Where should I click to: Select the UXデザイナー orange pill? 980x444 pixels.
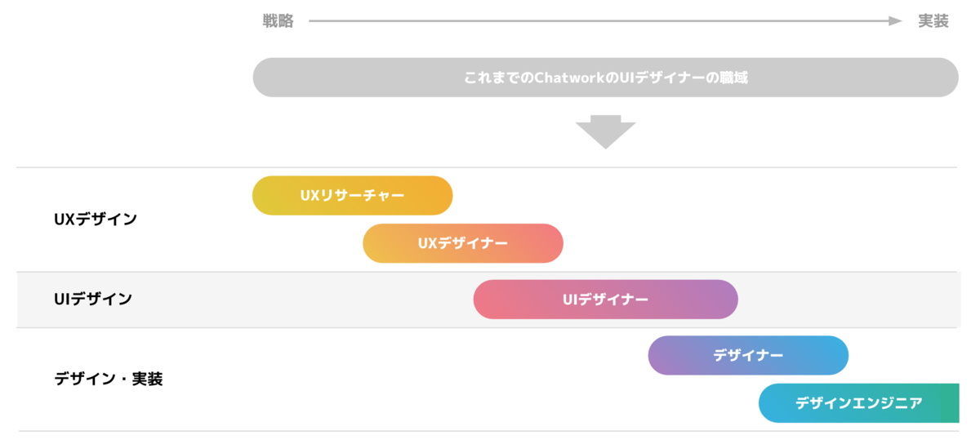(x=463, y=243)
